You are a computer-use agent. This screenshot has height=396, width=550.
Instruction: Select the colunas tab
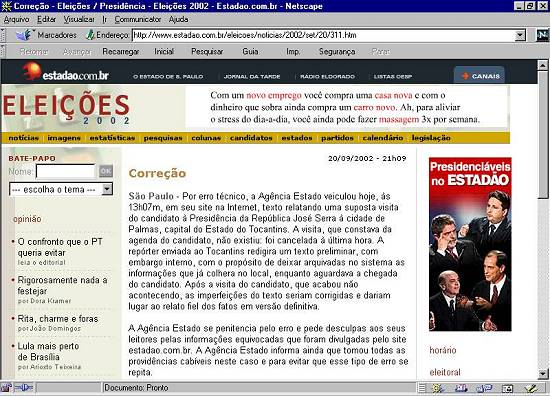(206, 138)
